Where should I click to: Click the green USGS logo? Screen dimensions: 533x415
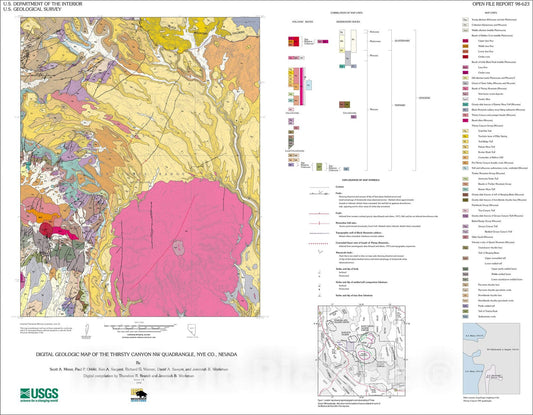pos(39,395)
